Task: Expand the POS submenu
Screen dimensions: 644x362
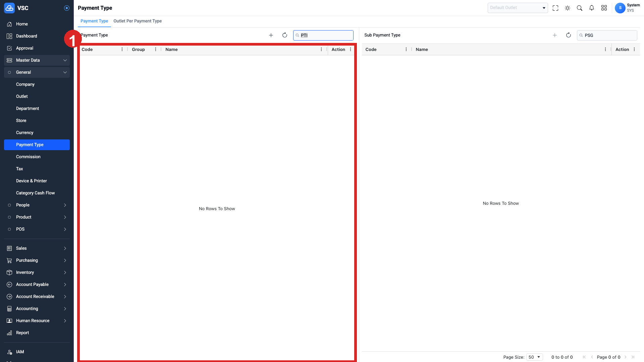Action: click(37, 229)
